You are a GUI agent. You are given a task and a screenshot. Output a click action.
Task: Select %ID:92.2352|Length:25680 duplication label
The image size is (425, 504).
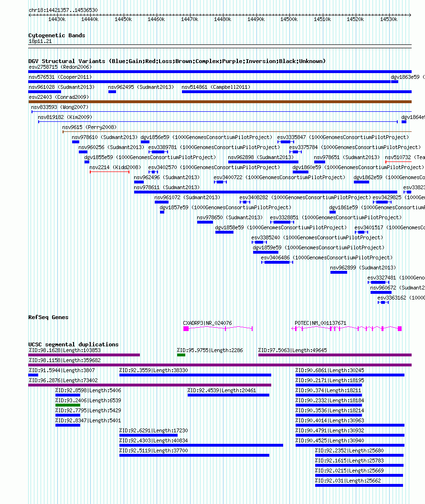349,450
